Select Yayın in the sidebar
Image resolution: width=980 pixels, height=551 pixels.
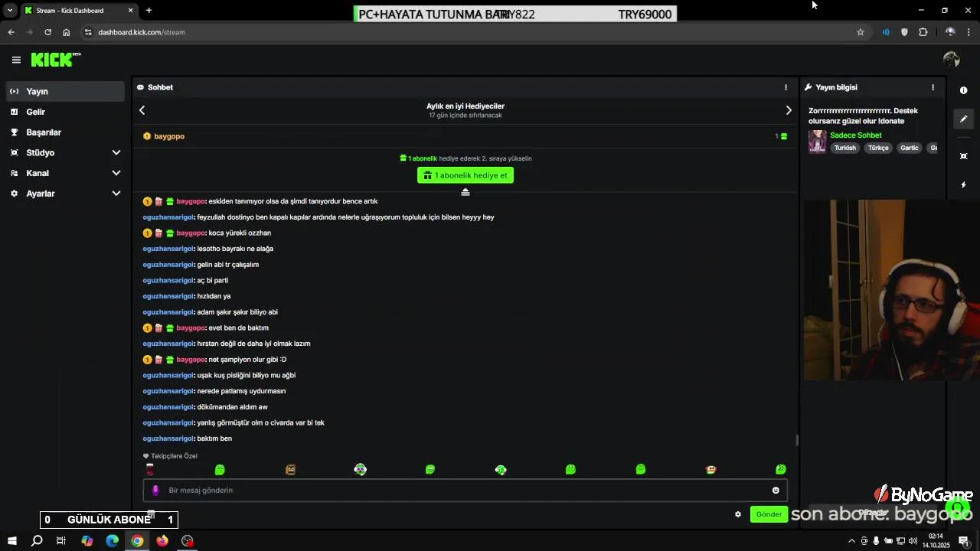click(65, 91)
